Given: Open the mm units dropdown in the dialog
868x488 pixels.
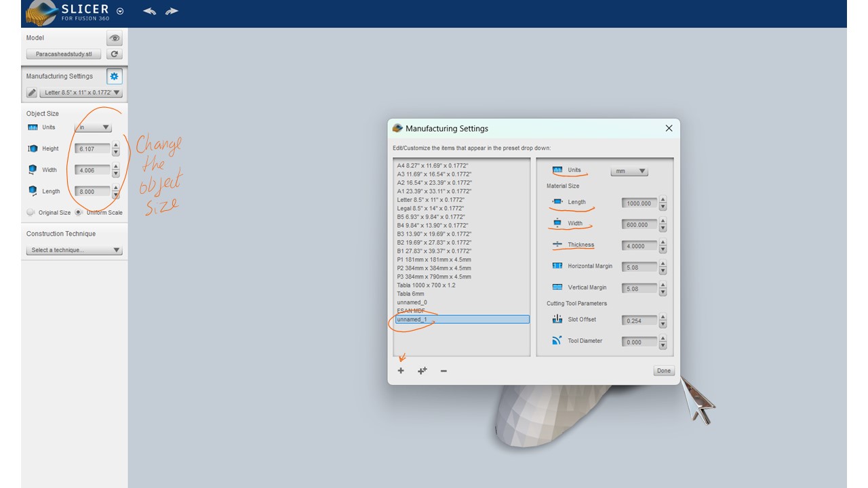Looking at the screenshot, I should pos(629,171).
